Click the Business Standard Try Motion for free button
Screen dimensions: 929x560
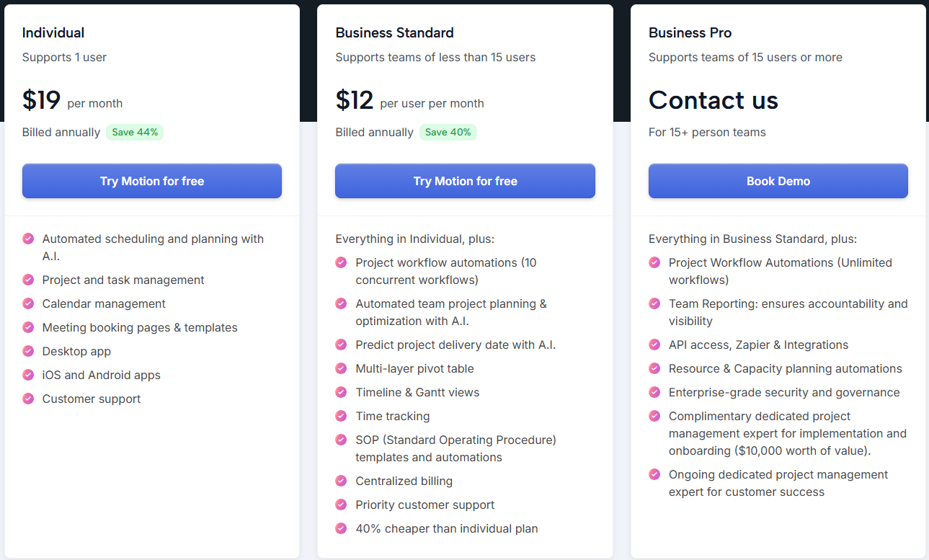tap(465, 181)
